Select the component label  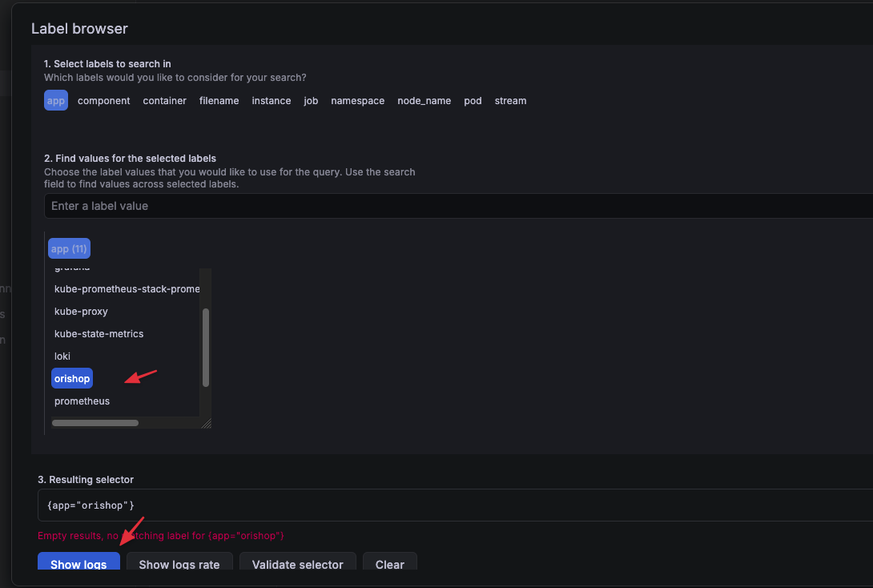103,101
